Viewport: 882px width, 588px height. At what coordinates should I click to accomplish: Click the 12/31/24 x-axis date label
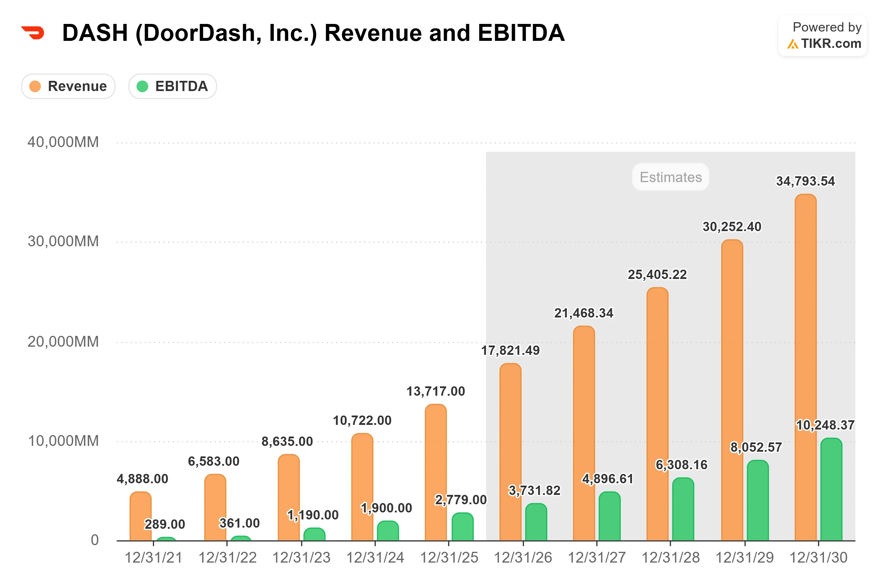click(375, 558)
